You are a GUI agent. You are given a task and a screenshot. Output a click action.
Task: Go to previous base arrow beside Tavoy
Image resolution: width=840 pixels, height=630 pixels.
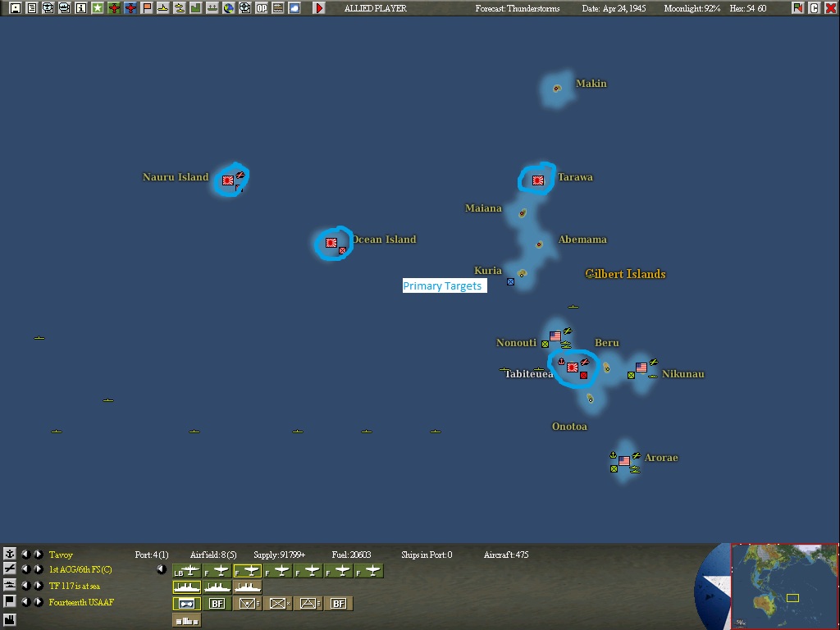[25, 554]
